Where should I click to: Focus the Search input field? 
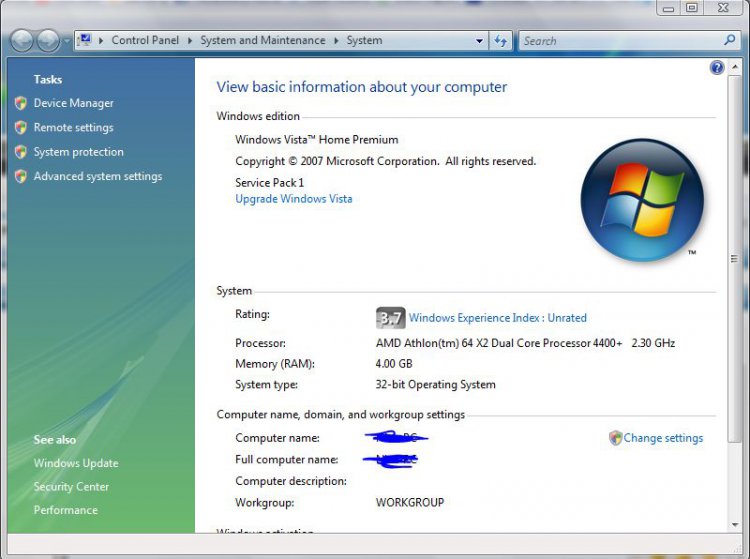coord(620,41)
